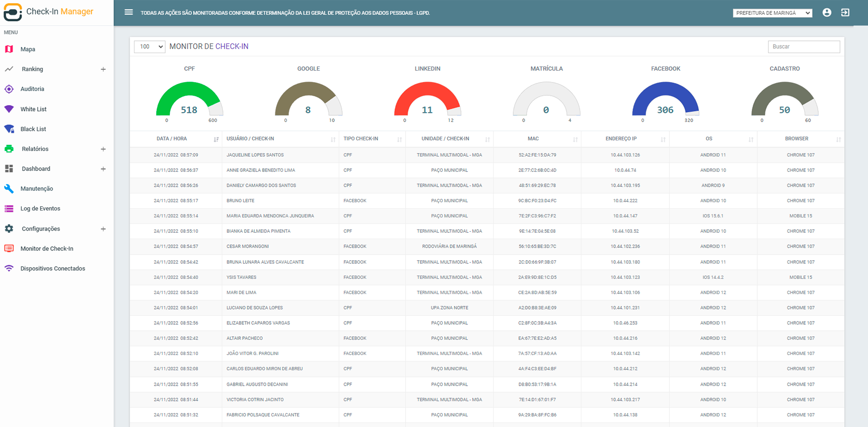
Task: Select user BRUNO LEITE
Action: 240,201
